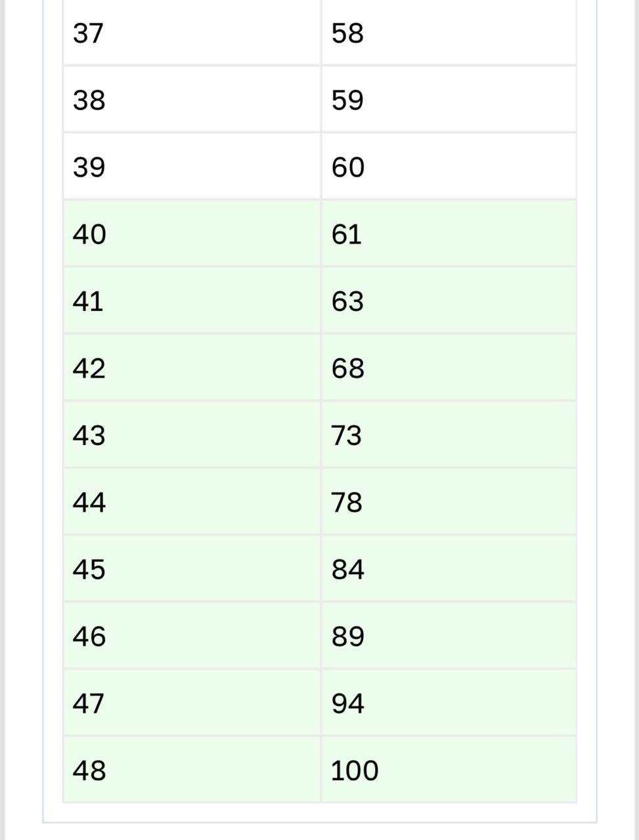639x840 pixels.
Task: Select the cell with value 61
Action: pyautogui.click(x=449, y=234)
